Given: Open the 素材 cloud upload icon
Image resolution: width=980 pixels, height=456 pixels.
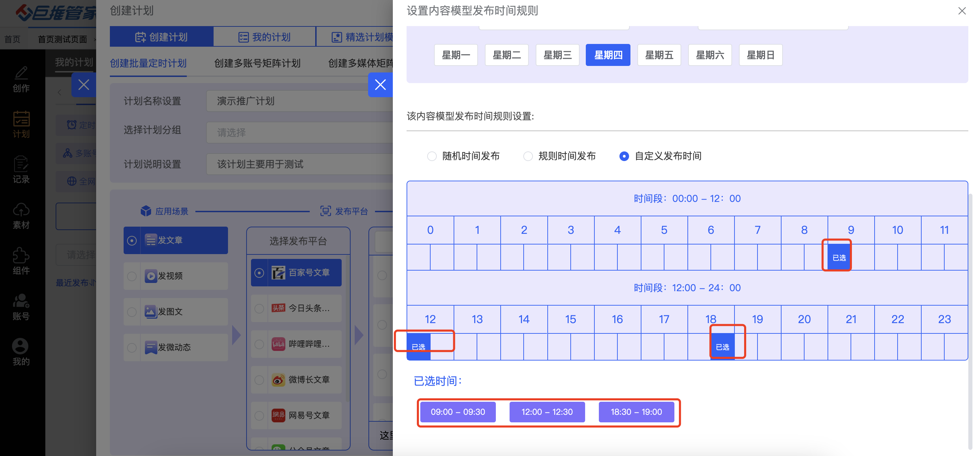Looking at the screenshot, I should (x=21, y=210).
